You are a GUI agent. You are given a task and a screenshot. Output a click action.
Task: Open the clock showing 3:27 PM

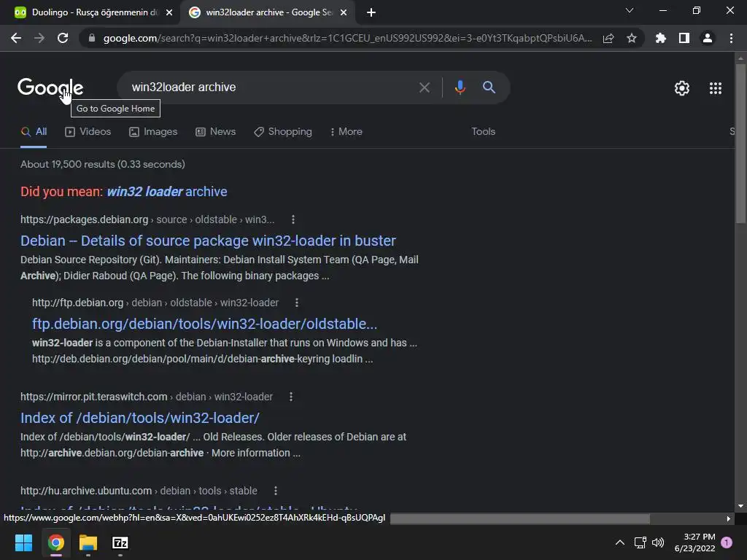point(694,542)
